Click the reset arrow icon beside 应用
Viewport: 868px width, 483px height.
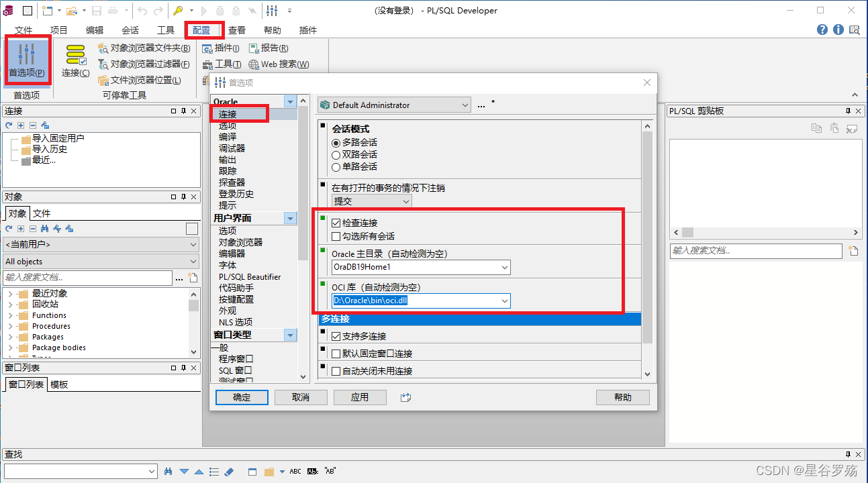pyautogui.click(x=405, y=397)
